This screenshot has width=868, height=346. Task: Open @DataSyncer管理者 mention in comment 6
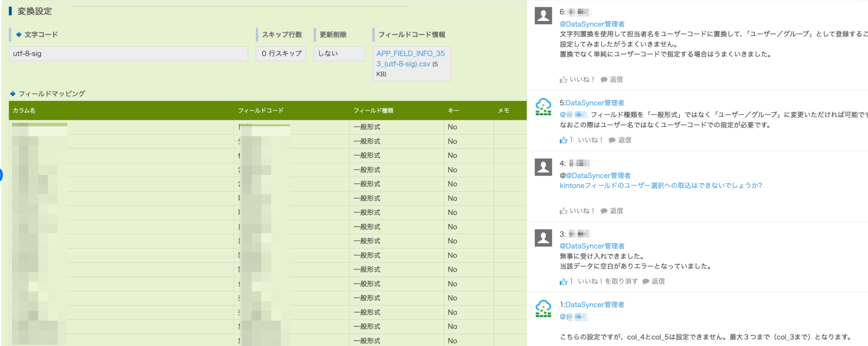(592, 24)
